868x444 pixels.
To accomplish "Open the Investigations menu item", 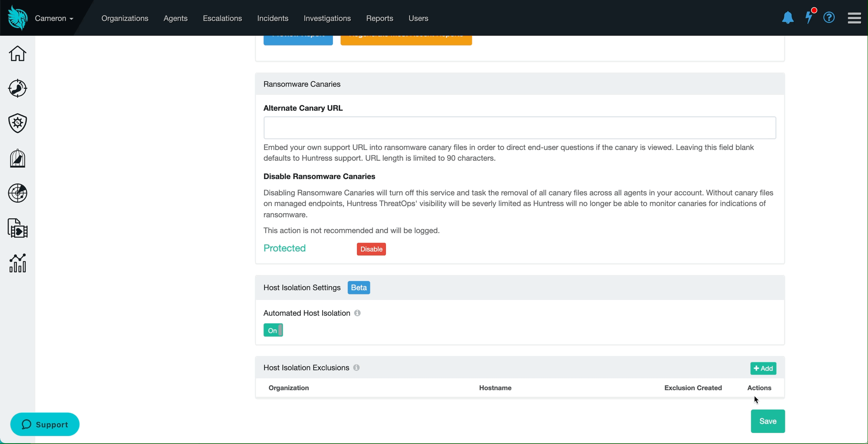I will (327, 18).
